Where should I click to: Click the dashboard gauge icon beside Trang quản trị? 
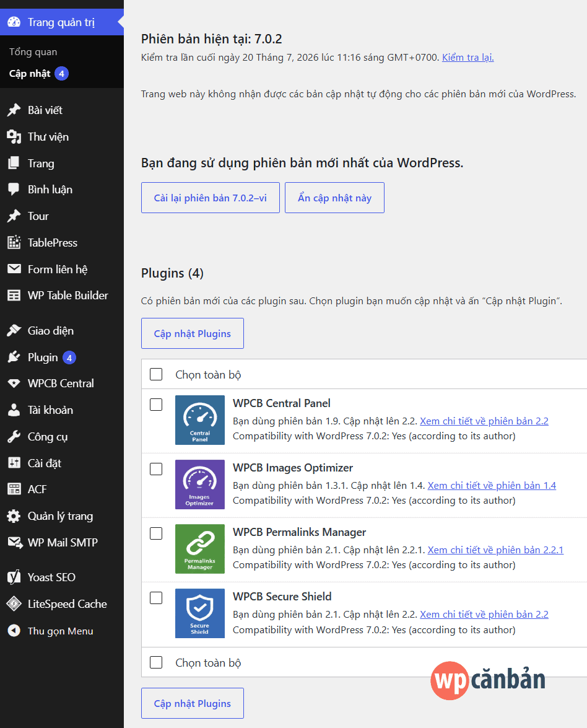click(x=14, y=22)
